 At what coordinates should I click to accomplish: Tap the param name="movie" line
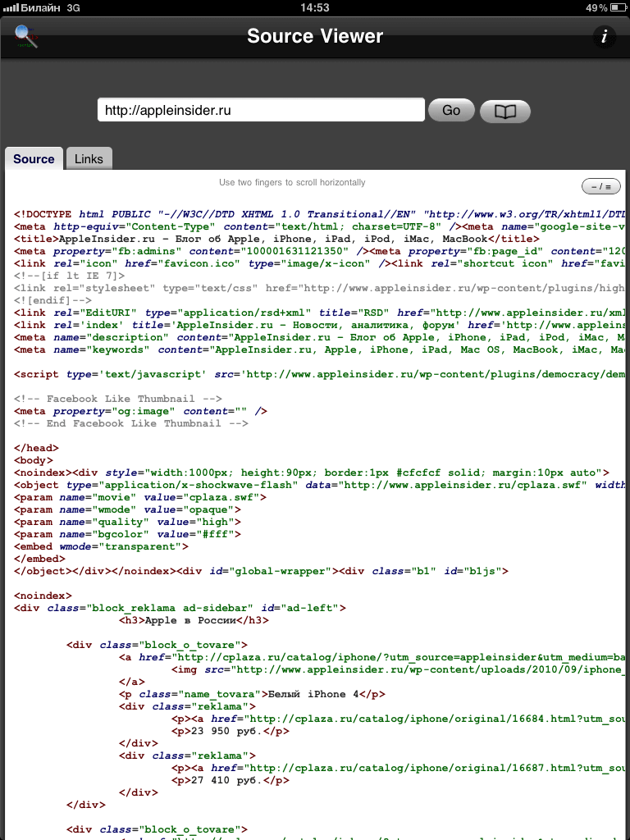pos(140,497)
